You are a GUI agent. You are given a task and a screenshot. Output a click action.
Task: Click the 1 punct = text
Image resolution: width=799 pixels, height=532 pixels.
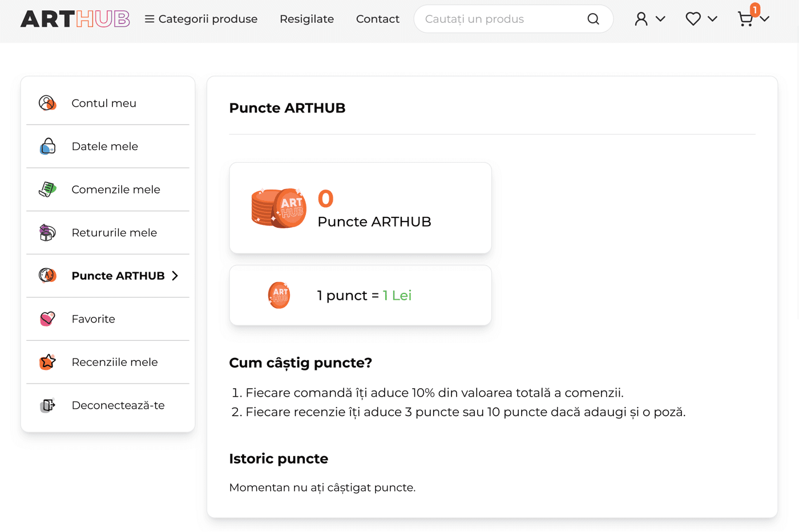click(348, 295)
